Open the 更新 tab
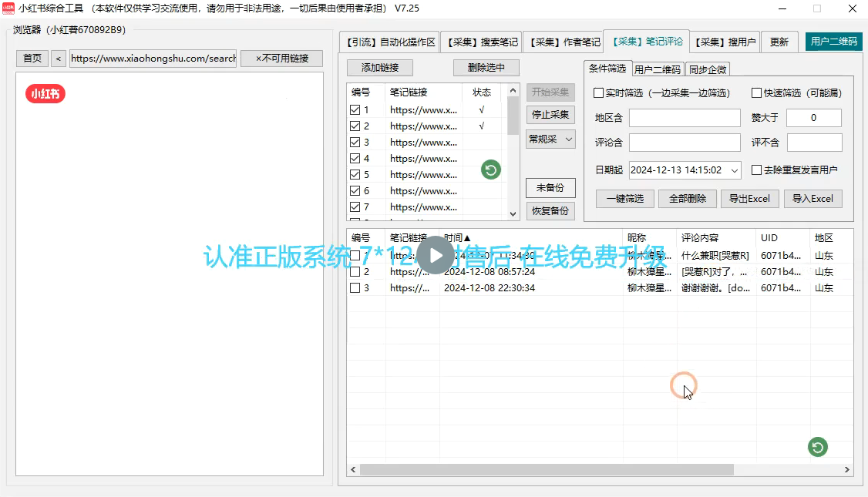This screenshot has width=868, height=497. [x=779, y=42]
